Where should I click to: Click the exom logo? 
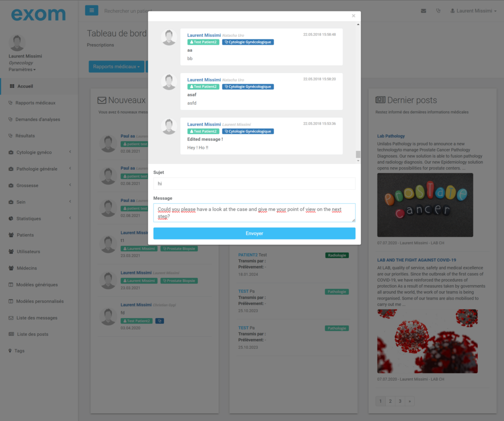(x=38, y=14)
